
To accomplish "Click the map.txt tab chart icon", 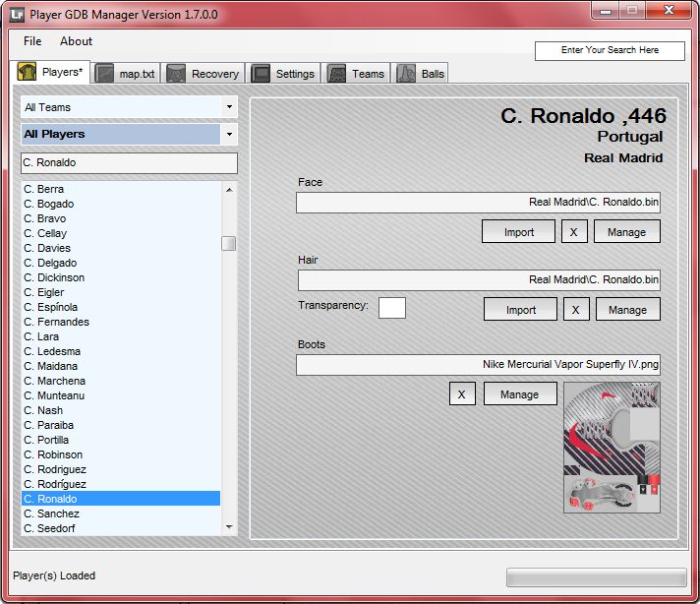I will point(104,74).
